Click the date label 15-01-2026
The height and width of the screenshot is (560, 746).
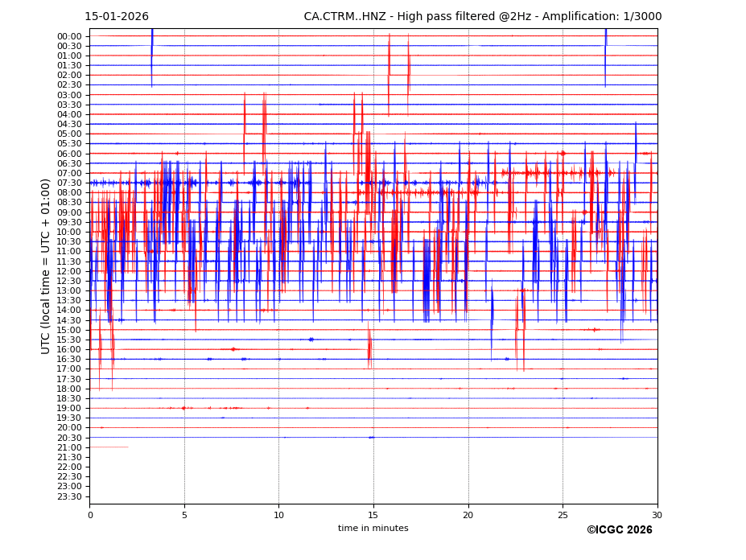tap(117, 17)
